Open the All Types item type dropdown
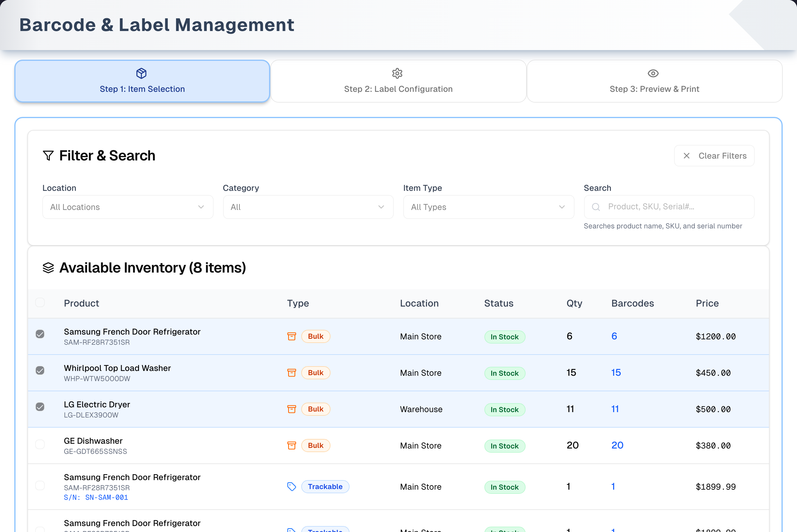Viewport: 797px width, 532px height. 489,207
